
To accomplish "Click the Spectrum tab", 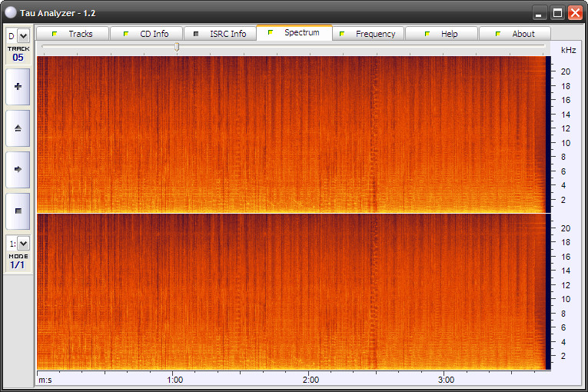I will pos(294,33).
